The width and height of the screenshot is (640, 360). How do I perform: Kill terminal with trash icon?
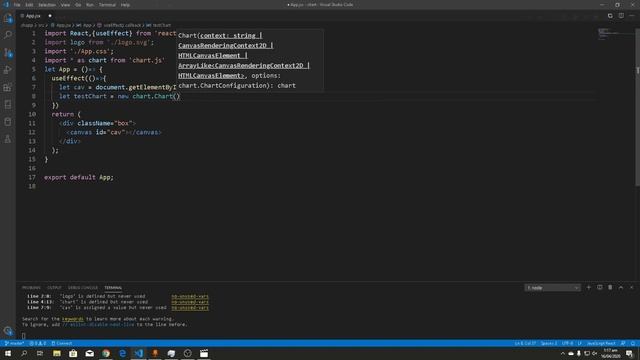(x=610, y=287)
